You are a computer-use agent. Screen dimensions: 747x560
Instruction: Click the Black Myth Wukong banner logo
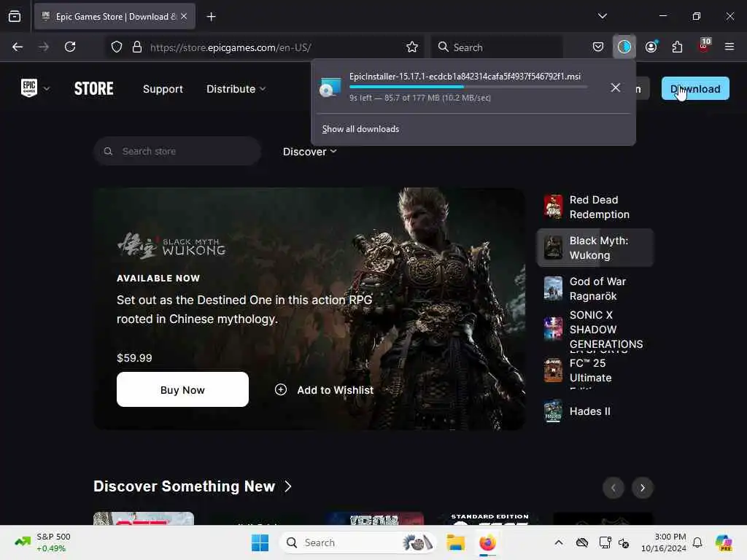coord(171,246)
